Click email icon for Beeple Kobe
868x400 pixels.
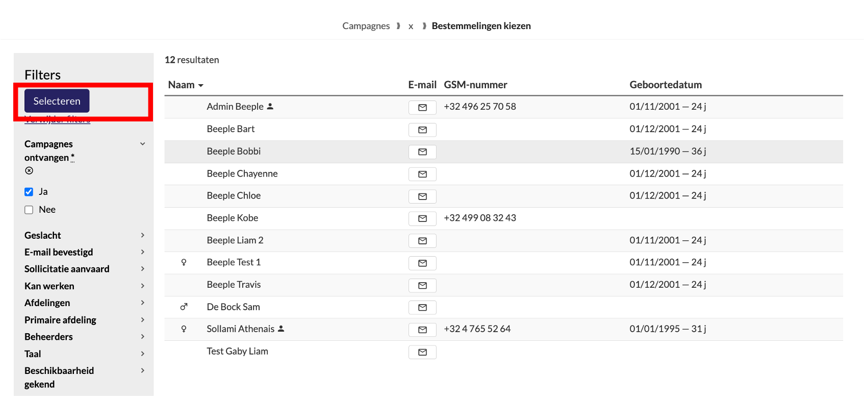click(422, 218)
